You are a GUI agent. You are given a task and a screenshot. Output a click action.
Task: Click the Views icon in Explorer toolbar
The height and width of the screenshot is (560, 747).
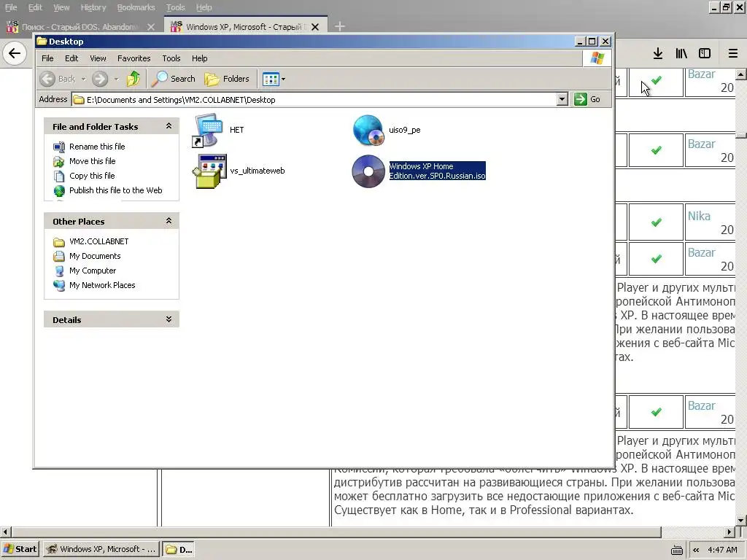pyautogui.click(x=271, y=79)
